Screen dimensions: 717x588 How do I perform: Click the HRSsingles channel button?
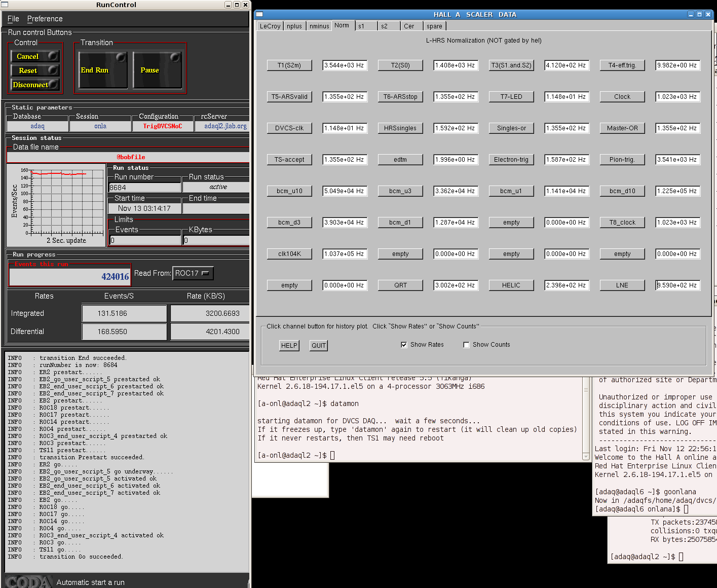[x=400, y=128]
